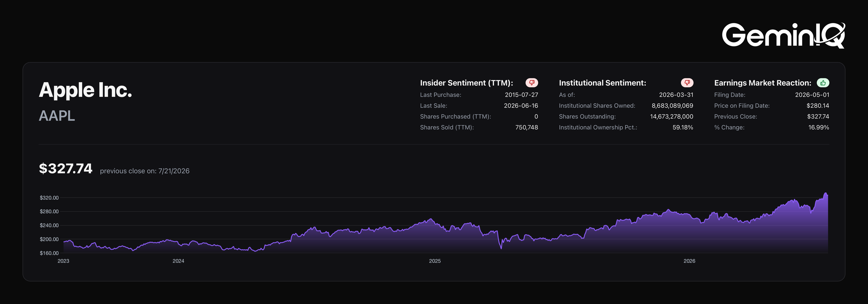Screen dimensions: 868x304
Task: Click the Shares Sold (TTM) label
Action: pyautogui.click(x=447, y=127)
